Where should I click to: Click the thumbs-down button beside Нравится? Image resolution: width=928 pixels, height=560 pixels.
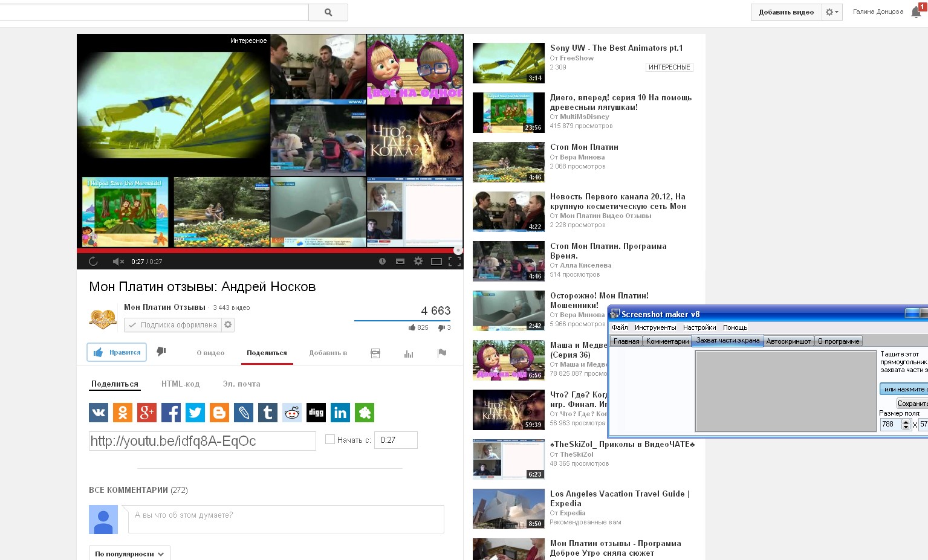[x=161, y=352]
